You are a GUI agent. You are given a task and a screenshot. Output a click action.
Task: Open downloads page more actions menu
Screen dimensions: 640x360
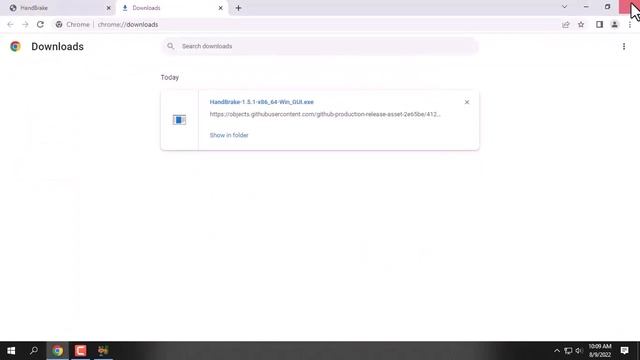624,47
